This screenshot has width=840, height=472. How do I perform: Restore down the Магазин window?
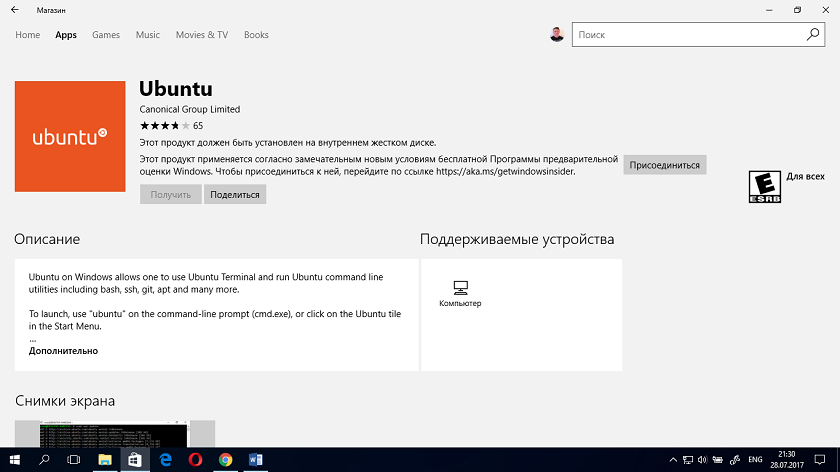coord(797,10)
